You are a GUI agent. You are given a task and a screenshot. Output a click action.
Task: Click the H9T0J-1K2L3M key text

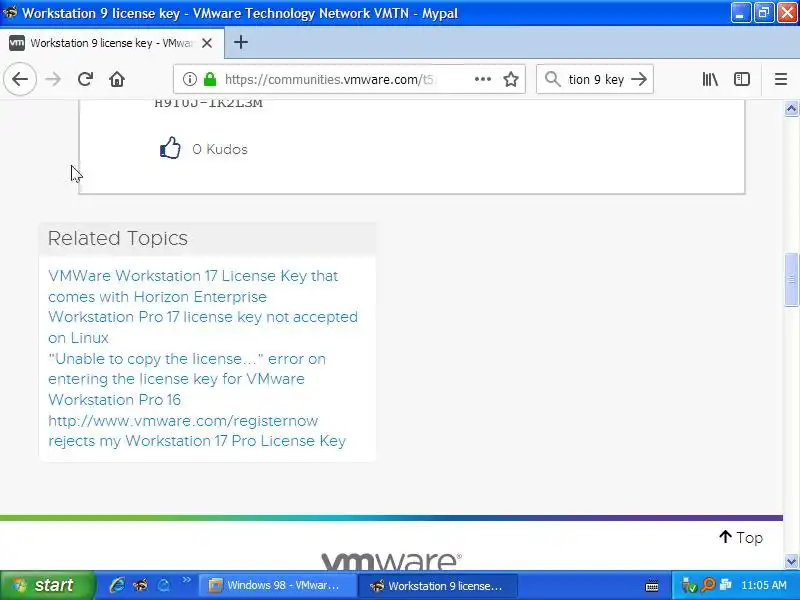[x=208, y=103]
